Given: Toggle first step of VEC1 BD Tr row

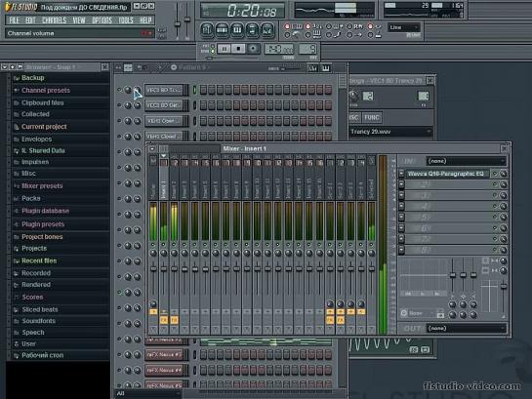Looking at the screenshot, I should click(204, 90).
